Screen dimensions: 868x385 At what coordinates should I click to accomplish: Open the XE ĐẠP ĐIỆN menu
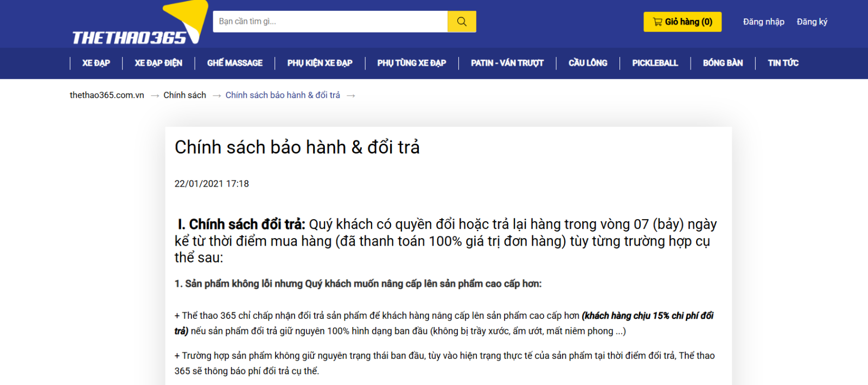click(158, 63)
